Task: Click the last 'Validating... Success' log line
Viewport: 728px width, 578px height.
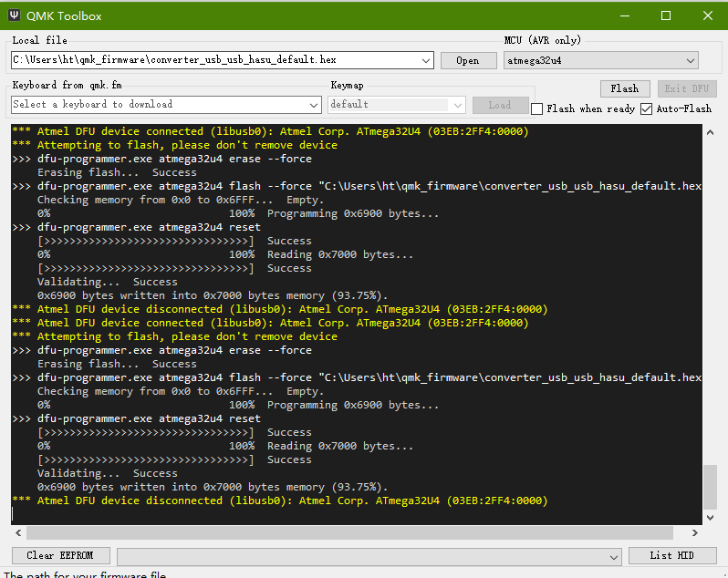Action: (x=108, y=474)
